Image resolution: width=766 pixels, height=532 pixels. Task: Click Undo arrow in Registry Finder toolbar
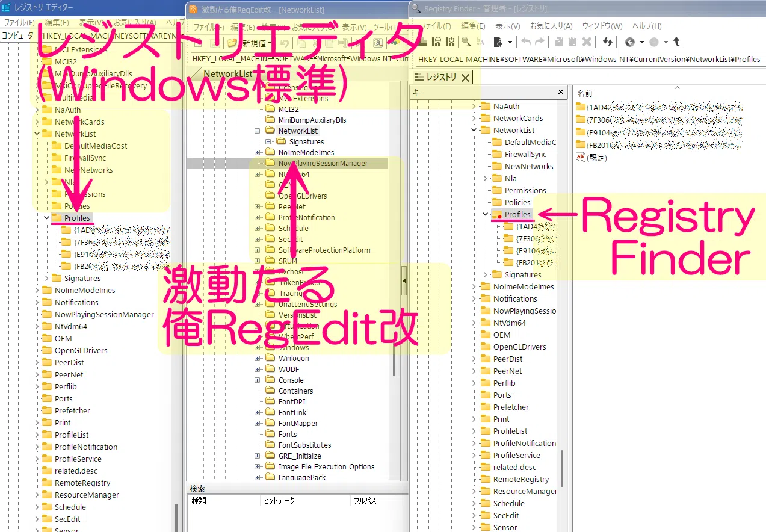tap(526, 41)
